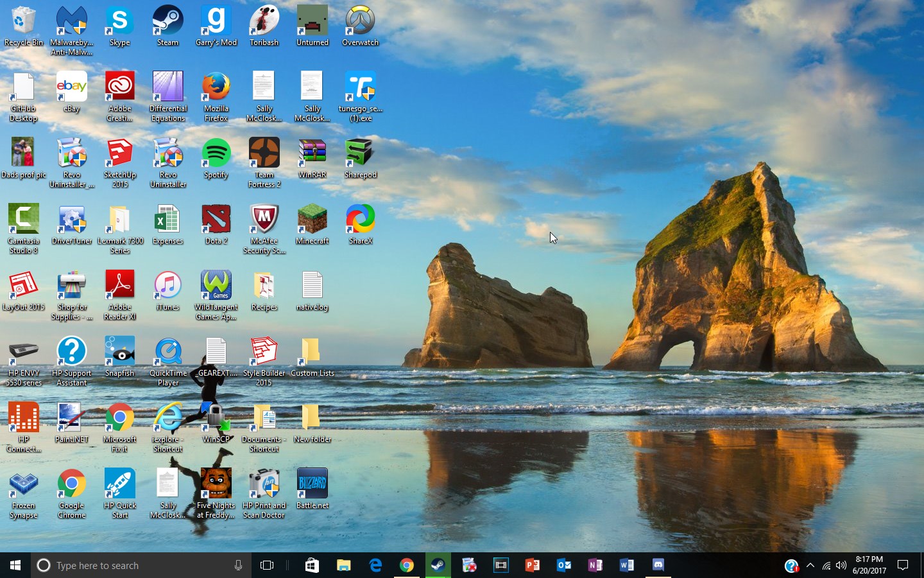
Task: Activate the Cortana microphone in search box
Action: click(238, 565)
